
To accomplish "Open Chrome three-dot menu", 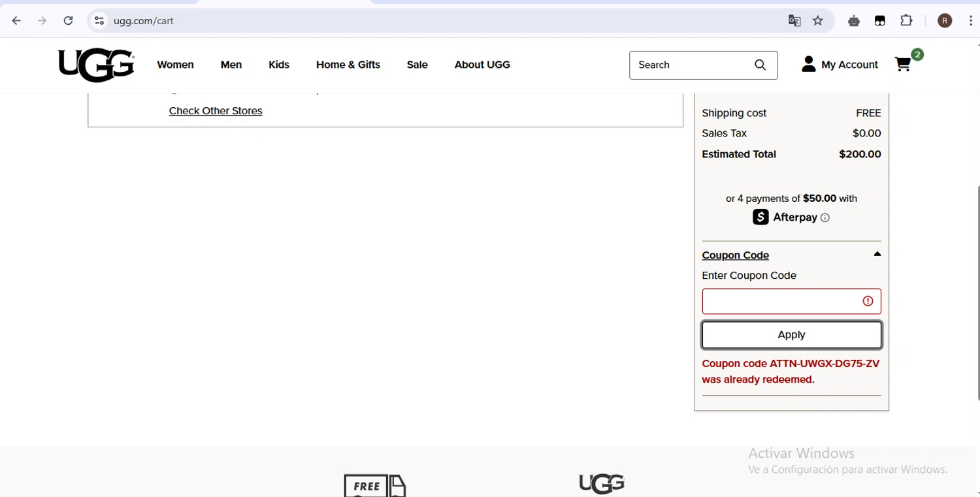I will (971, 21).
